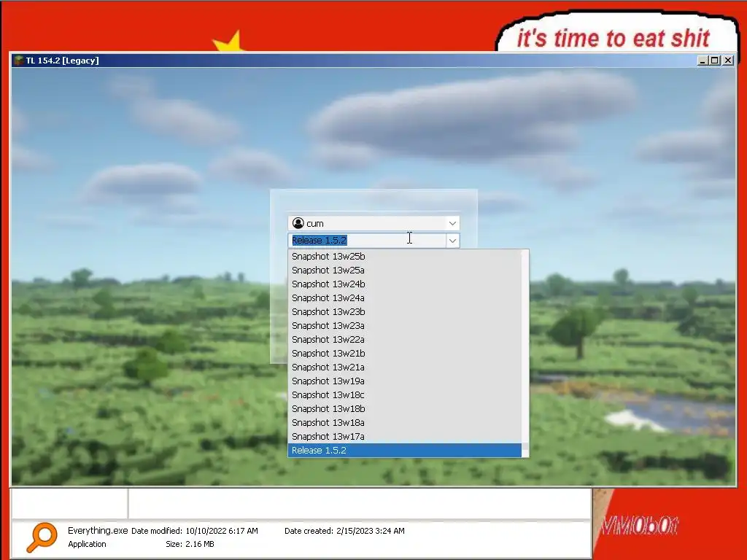Image resolution: width=747 pixels, height=560 pixels.
Task: Select Snapshot 13w25b from version list
Action: coord(404,256)
